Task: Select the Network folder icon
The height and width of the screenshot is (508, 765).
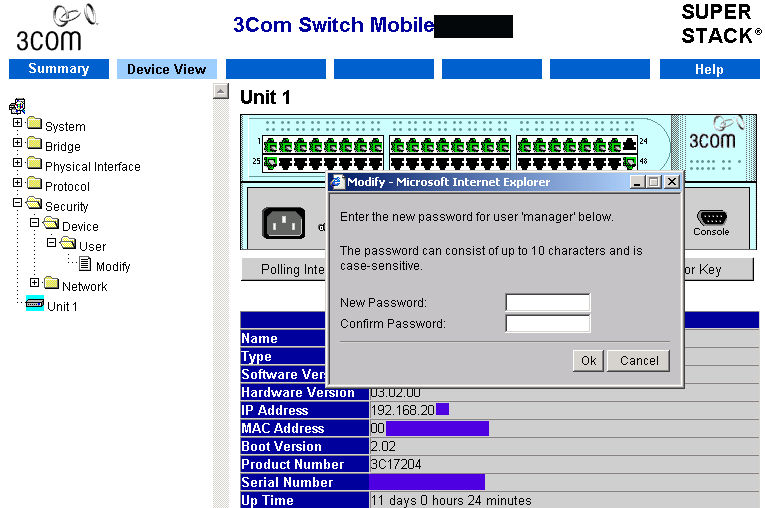Action: 51,283
